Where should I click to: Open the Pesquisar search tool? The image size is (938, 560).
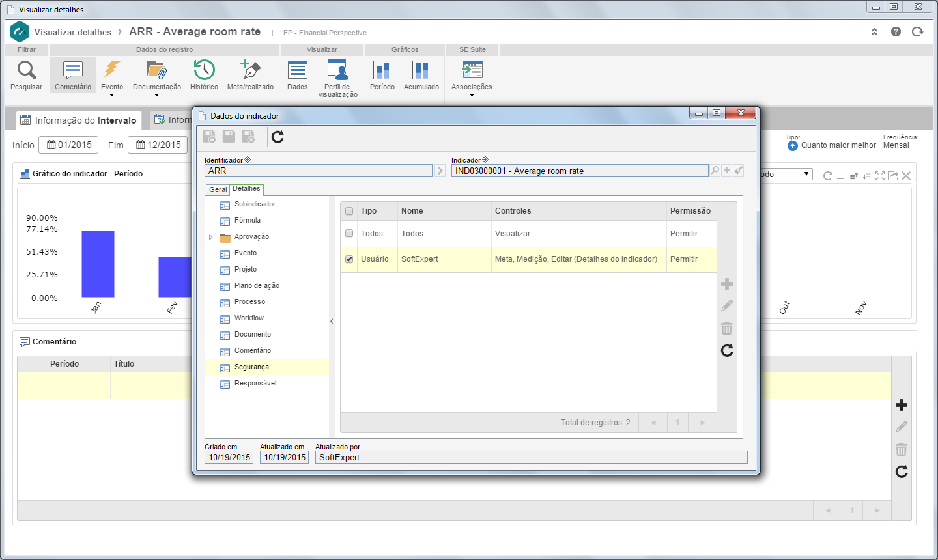pyautogui.click(x=26, y=76)
